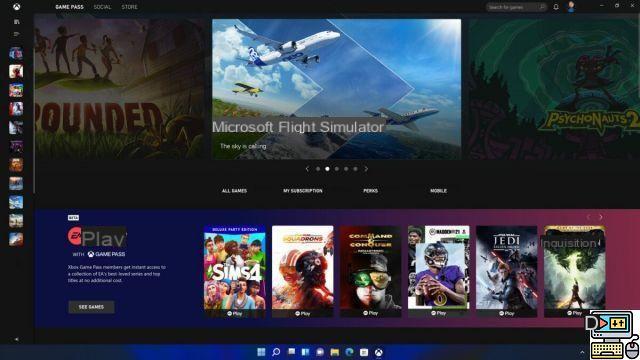The image size is (640, 360).
Task: Click the See Games button
Action: [91, 307]
